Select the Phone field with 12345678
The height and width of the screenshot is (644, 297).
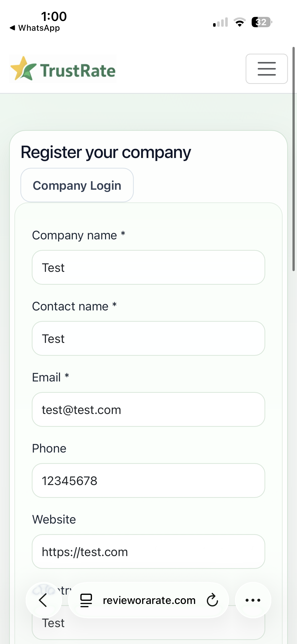click(148, 480)
